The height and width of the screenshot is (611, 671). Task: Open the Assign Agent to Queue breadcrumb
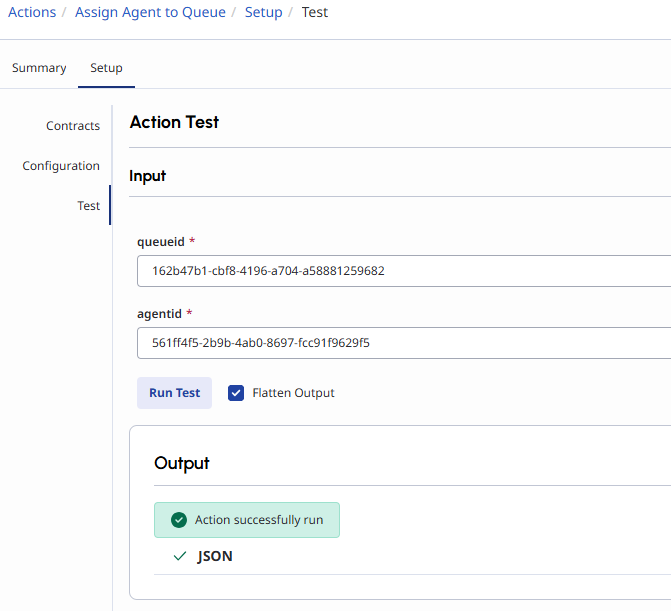coord(150,13)
